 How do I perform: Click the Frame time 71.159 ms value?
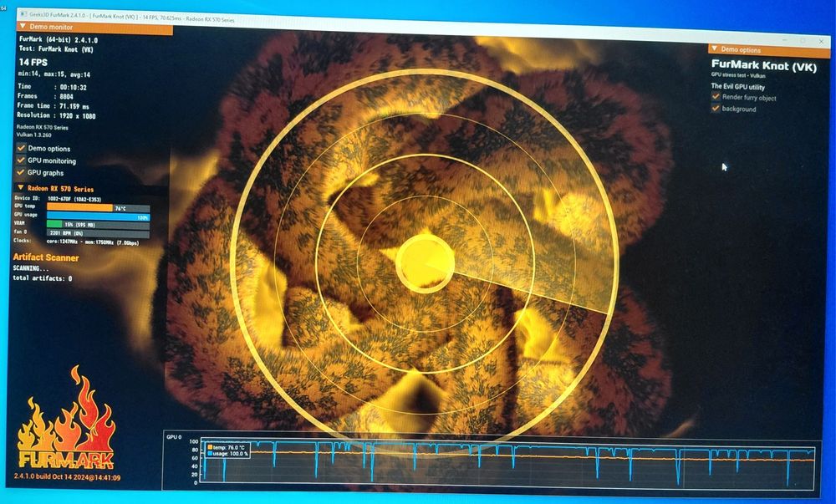tap(74, 106)
